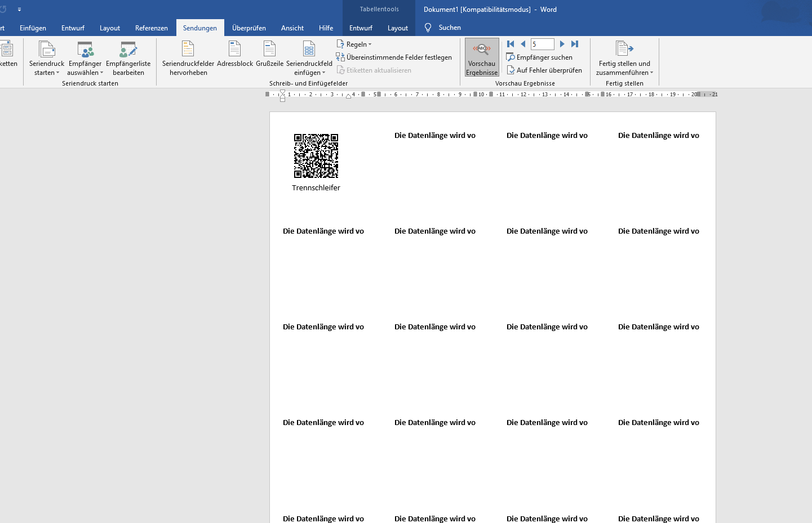812x523 pixels.
Task: Go to next record
Action: [x=562, y=44]
